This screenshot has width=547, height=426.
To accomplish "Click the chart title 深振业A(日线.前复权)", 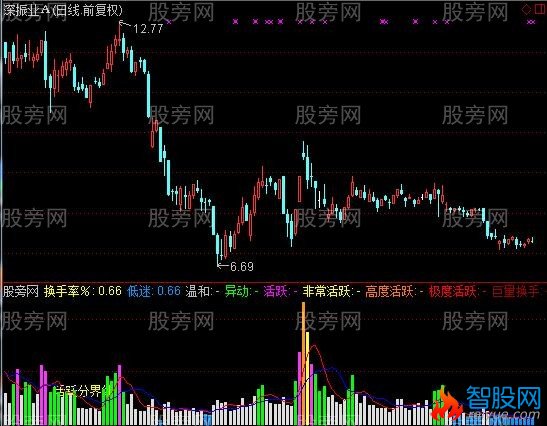I will [x=63, y=10].
